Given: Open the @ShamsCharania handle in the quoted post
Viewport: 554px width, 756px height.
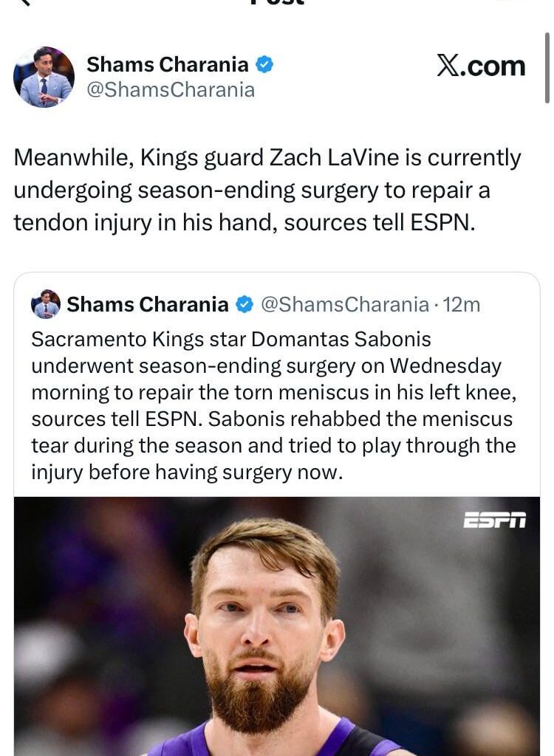Looking at the screenshot, I should click(x=345, y=304).
